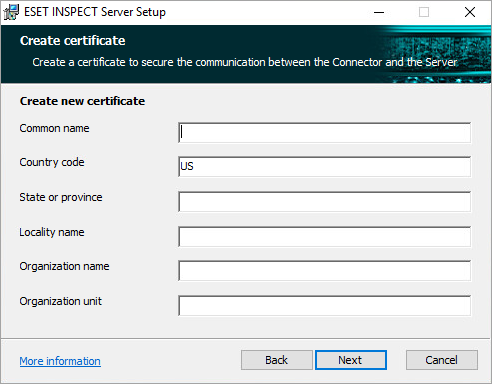This screenshot has width=492, height=384.
Task: Click the Country code label
Action: tap(52, 162)
